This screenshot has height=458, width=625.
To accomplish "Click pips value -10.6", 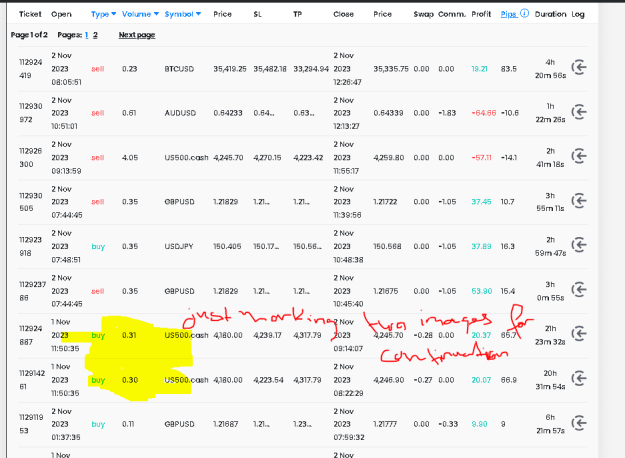I will tap(510, 113).
